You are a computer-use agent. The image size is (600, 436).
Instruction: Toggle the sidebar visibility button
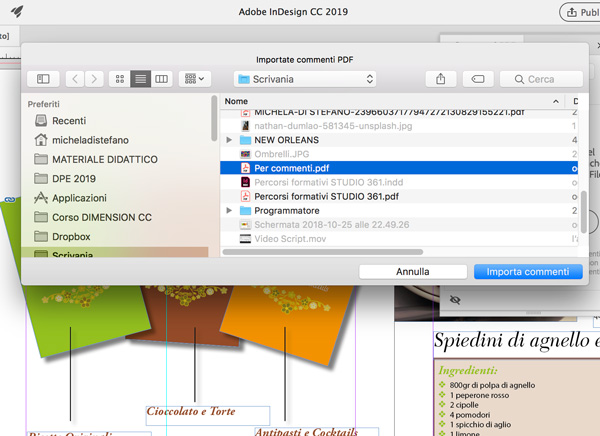(43, 79)
